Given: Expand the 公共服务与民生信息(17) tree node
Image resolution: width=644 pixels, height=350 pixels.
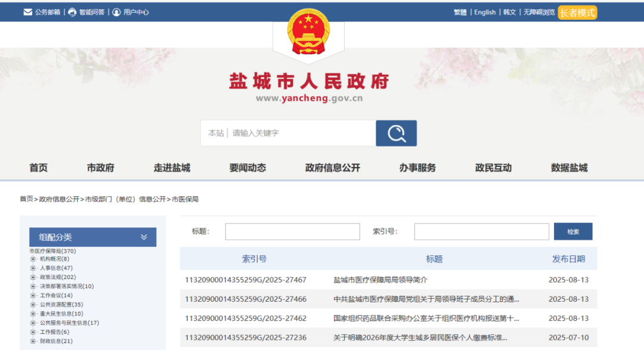Looking at the screenshot, I should [x=33, y=323].
